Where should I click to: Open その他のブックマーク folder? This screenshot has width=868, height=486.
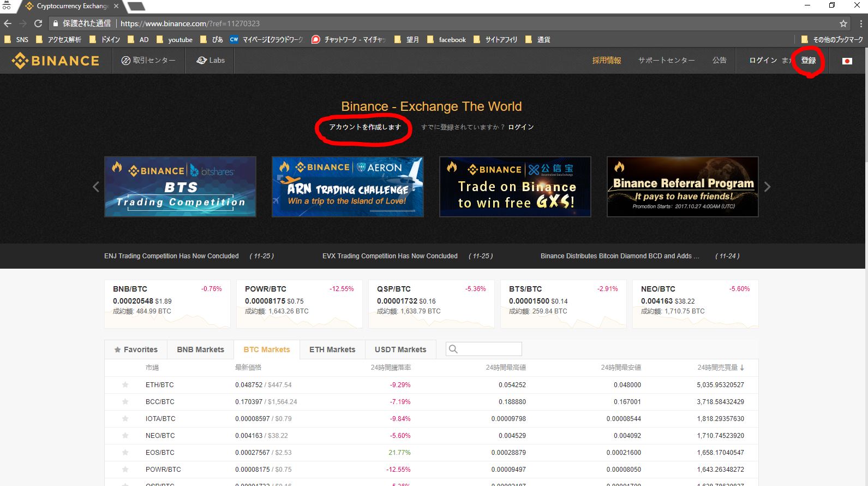click(832, 40)
